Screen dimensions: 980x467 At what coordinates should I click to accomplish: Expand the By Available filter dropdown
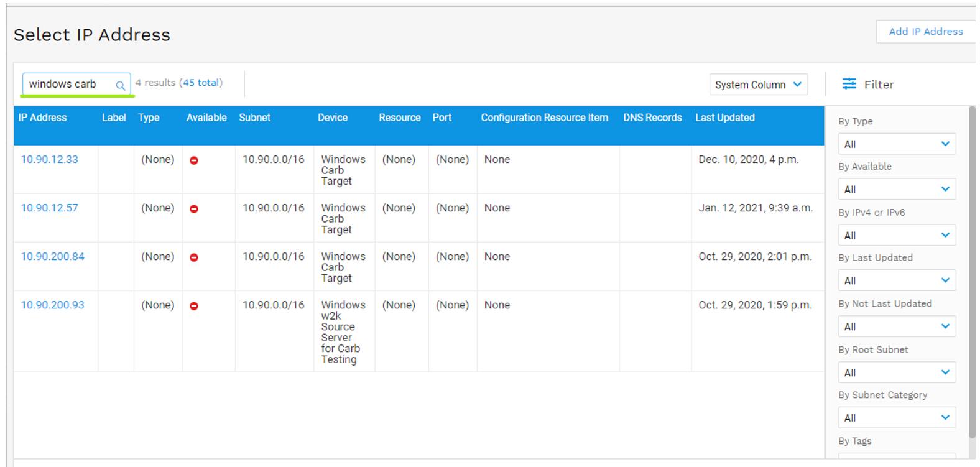pyautogui.click(x=896, y=190)
